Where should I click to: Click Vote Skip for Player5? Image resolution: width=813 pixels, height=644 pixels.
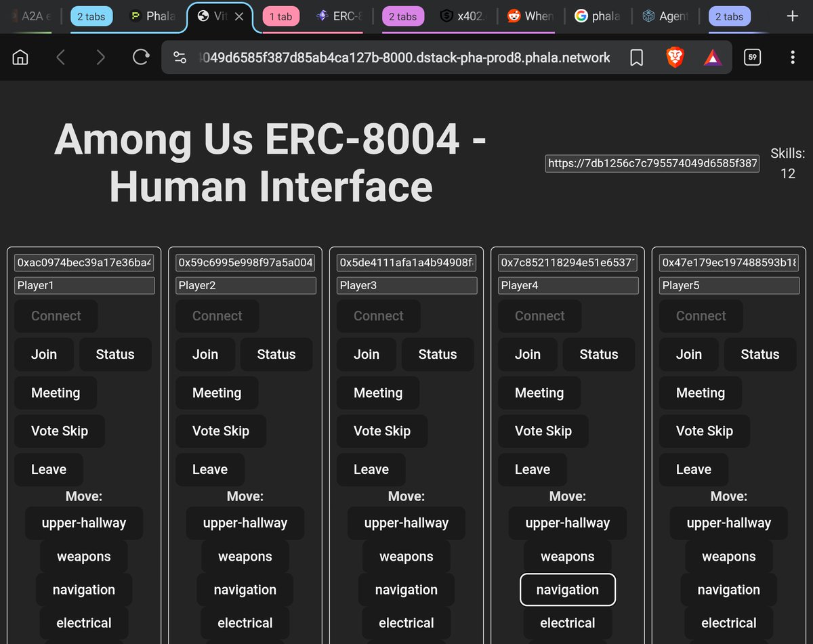[x=705, y=431]
